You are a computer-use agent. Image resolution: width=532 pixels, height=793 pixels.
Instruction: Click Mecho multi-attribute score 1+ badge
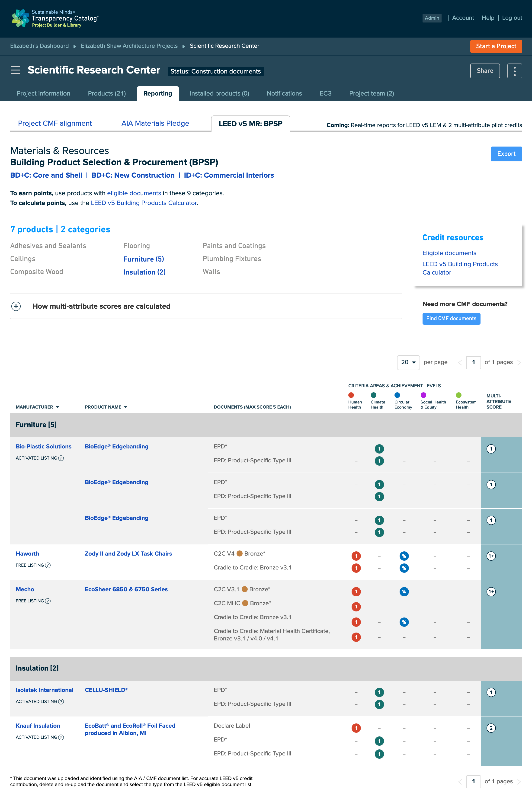491,592
